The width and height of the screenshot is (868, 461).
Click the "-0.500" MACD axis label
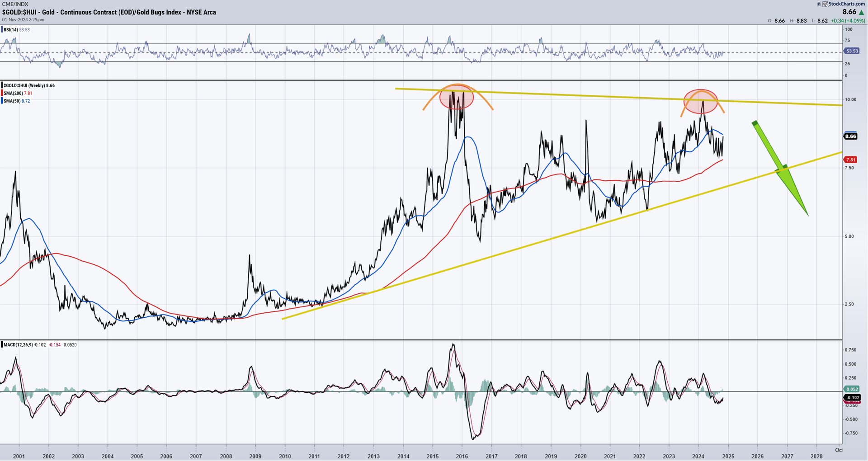pos(850,419)
